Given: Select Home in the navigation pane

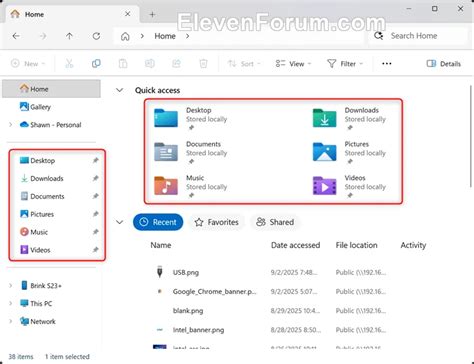Looking at the screenshot, I should coord(51,89).
